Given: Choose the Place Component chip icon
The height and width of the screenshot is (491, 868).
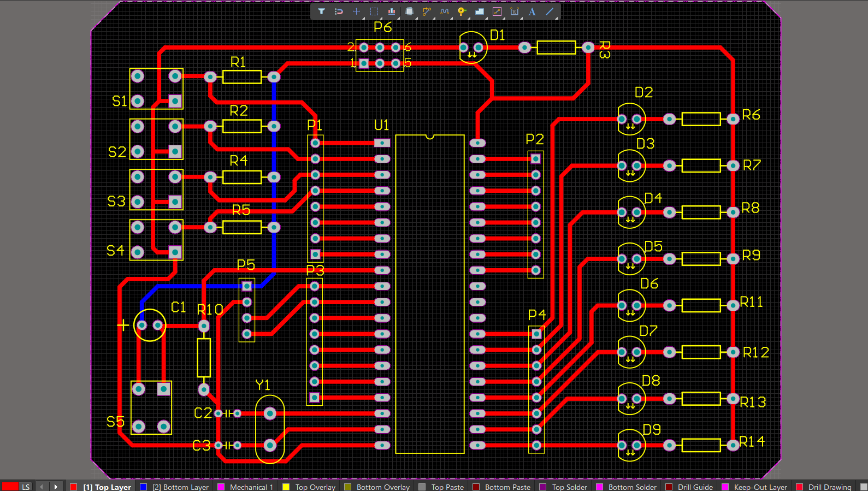Looking at the screenshot, I should [x=409, y=11].
